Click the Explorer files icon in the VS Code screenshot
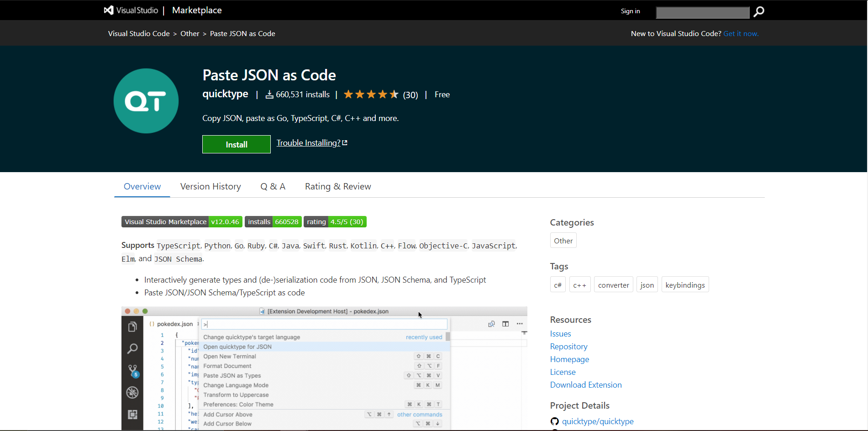The image size is (868, 431). 132,327
